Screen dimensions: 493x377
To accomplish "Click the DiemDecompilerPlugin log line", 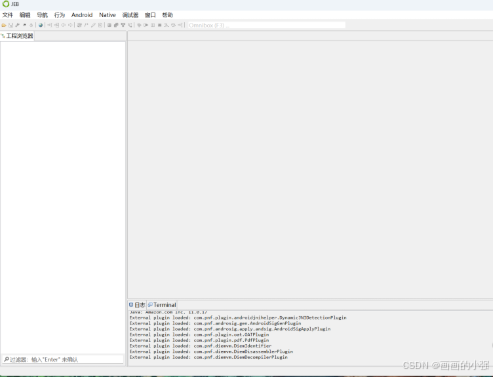I will 209,357.
